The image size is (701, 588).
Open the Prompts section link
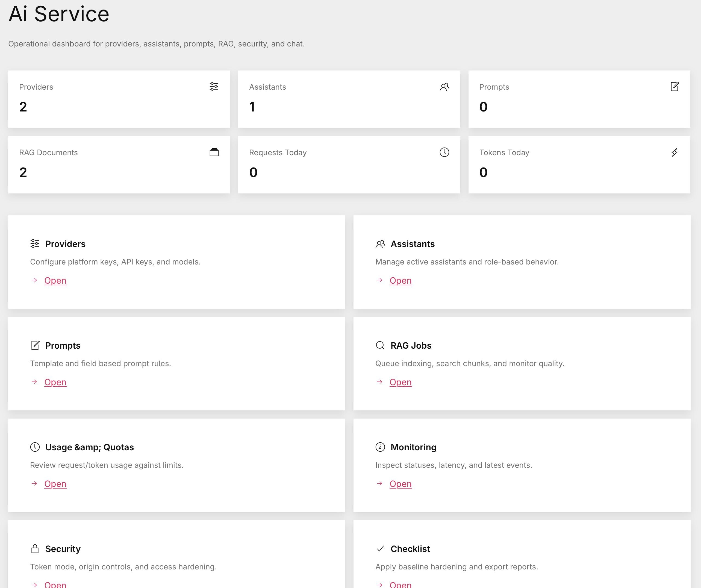(55, 382)
